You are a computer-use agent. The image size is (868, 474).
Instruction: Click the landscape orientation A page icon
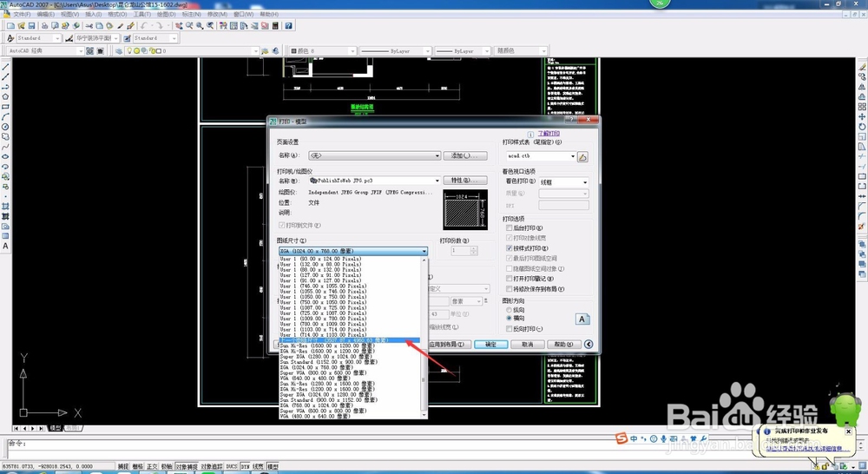[582, 319]
